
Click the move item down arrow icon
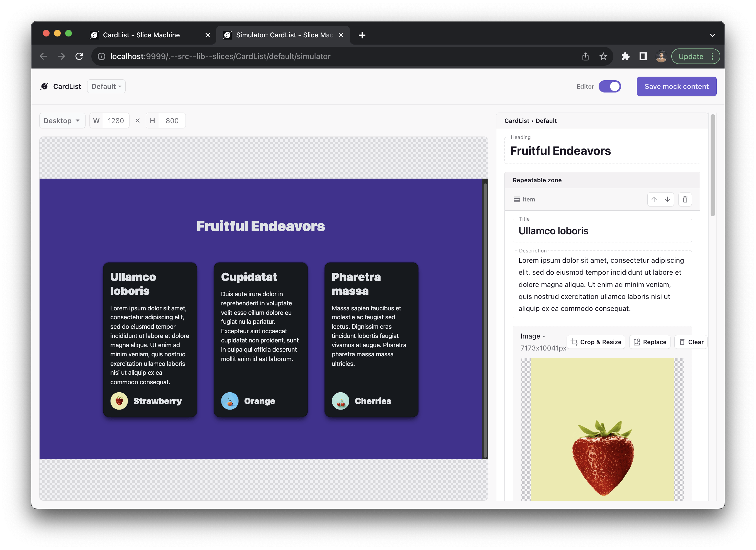(666, 199)
